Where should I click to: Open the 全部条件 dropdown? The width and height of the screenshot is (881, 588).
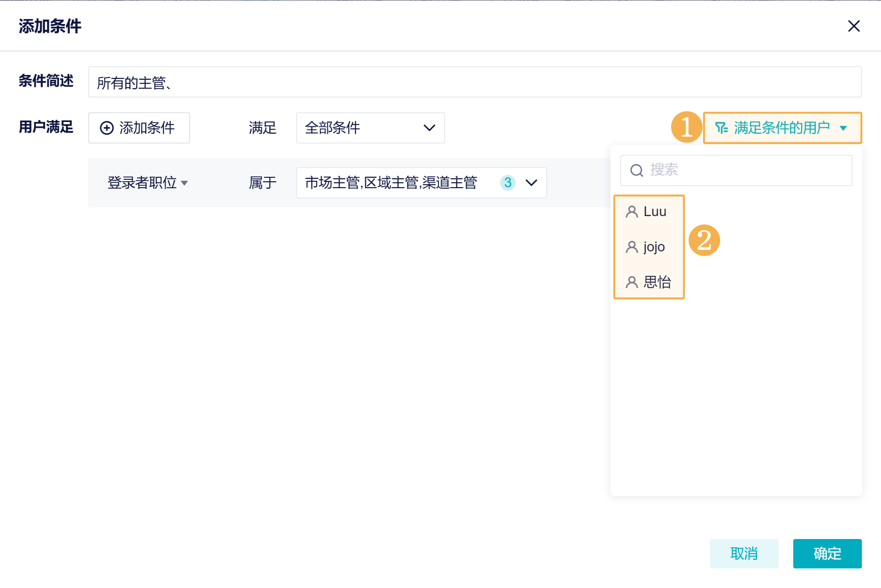click(x=370, y=128)
